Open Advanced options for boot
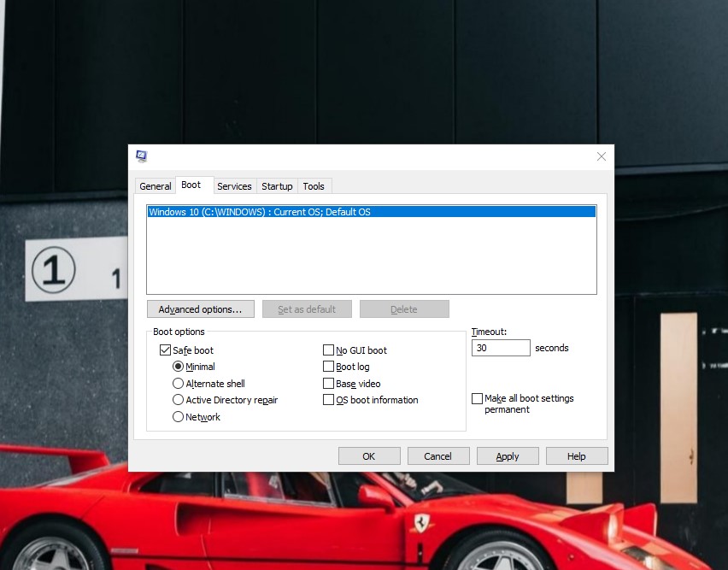This screenshot has height=570, width=728. (x=201, y=309)
